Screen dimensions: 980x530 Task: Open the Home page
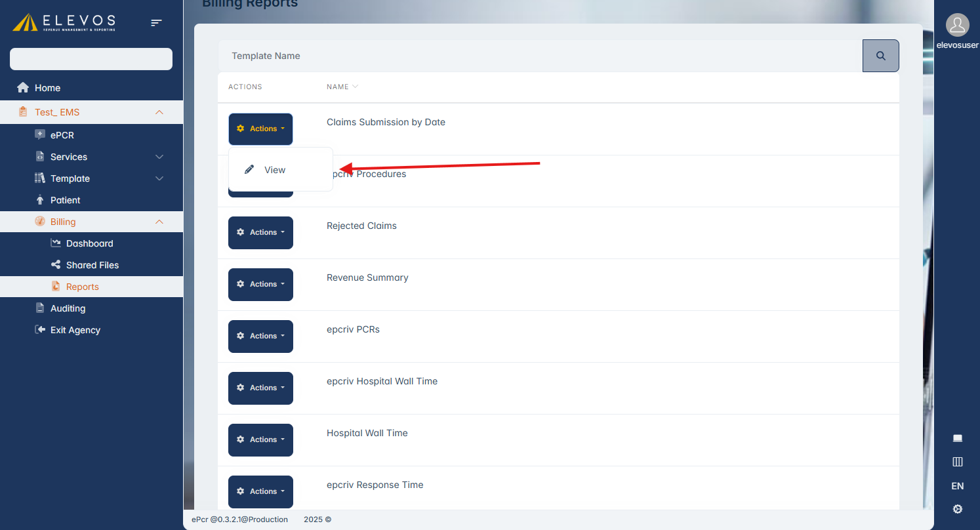click(x=47, y=88)
